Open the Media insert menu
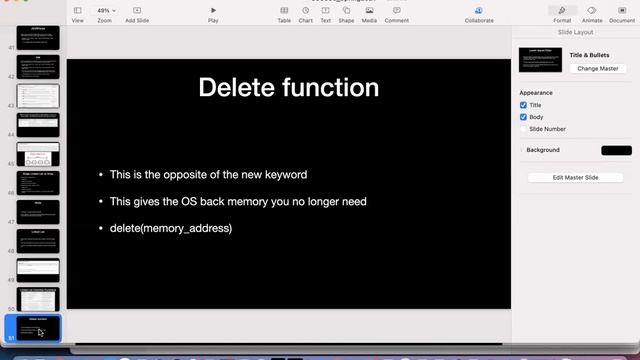This screenshot has height=360, width=640. (x=369, y=10)
